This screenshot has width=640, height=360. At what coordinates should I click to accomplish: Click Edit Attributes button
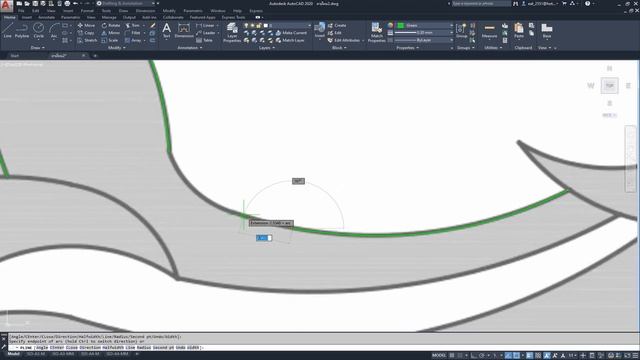pyautogui.click(x=344, y=40)
